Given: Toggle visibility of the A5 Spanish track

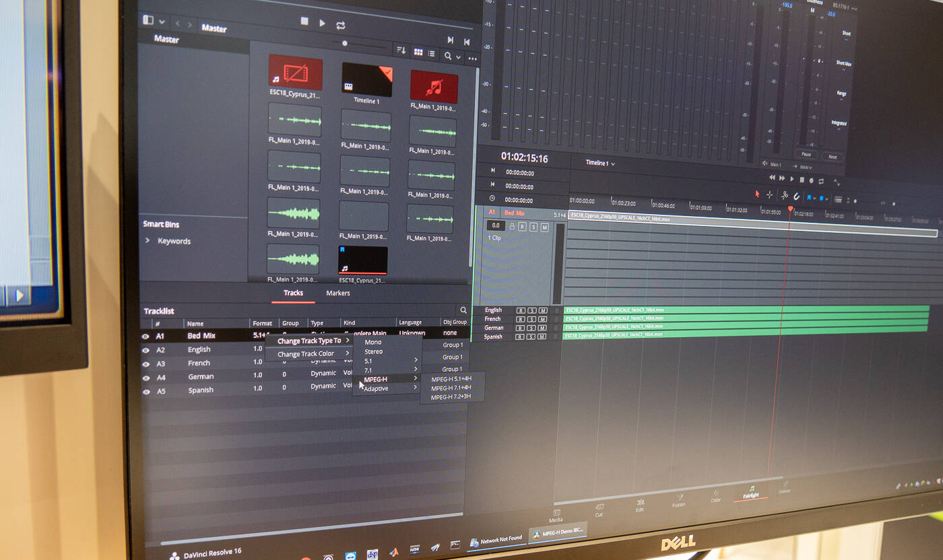Looking at the screenshot, I should point(145,391).
